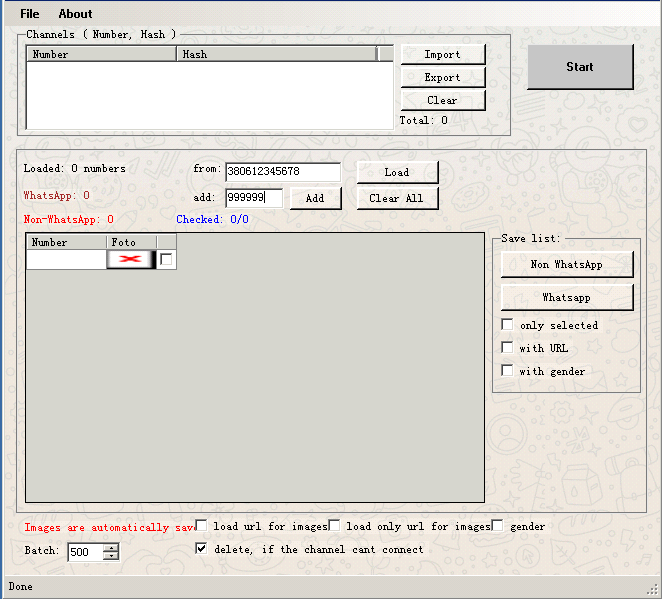Open the File menu
The image size is (662, 599).
30,14
